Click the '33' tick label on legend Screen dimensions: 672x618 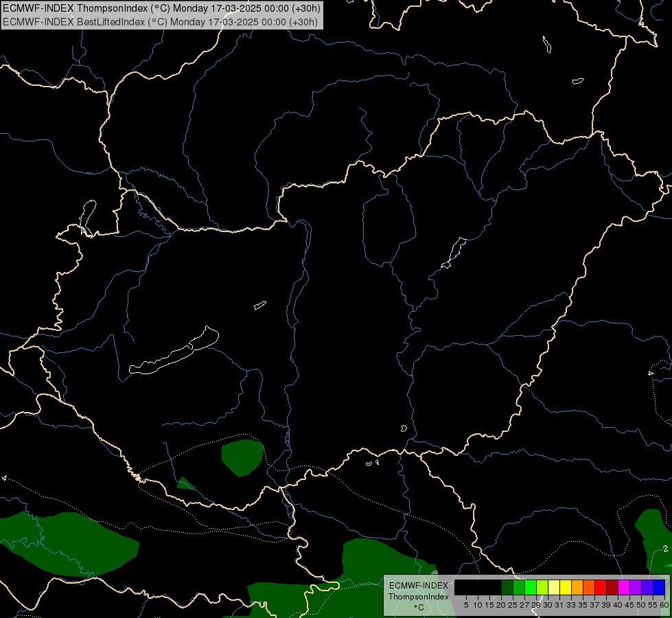tap(571, 605)
